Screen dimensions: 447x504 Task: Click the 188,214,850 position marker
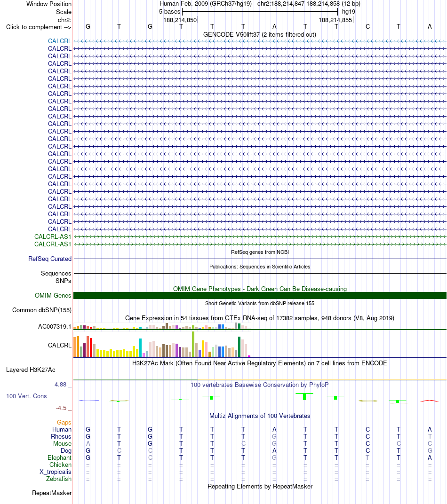(x=180, y=20)
